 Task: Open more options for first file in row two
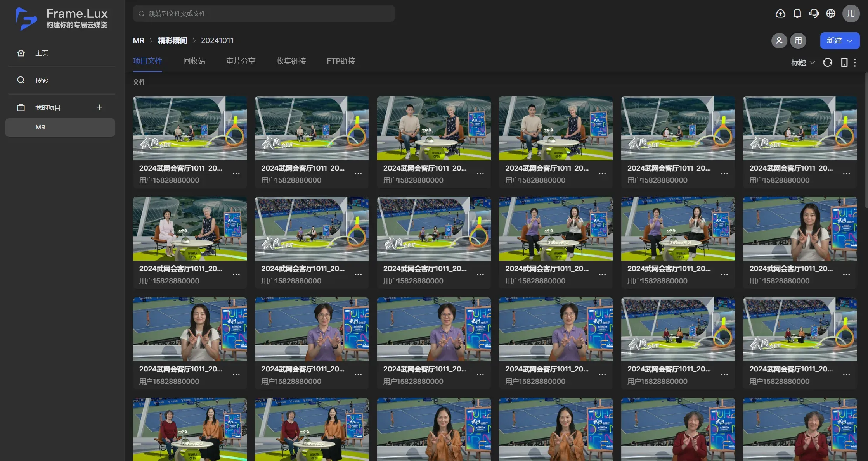(236, 275)
